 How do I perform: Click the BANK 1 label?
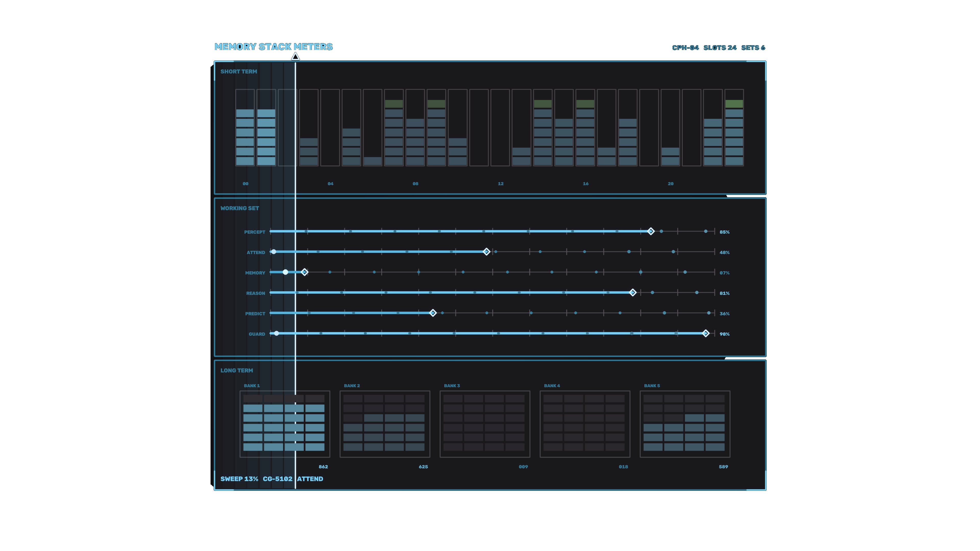(251, 386)
